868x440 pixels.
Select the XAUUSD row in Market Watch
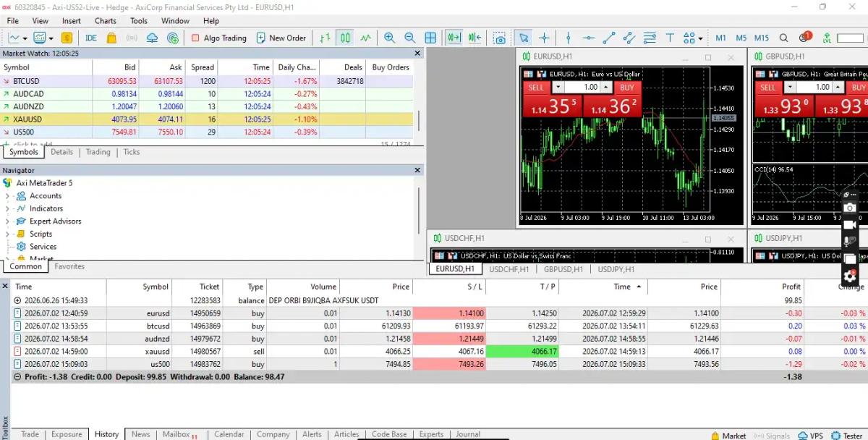tap(207, 119)
